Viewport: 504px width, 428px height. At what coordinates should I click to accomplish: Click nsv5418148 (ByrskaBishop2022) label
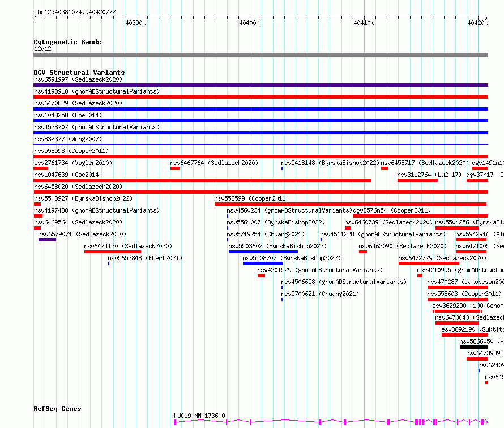(330, 163)
